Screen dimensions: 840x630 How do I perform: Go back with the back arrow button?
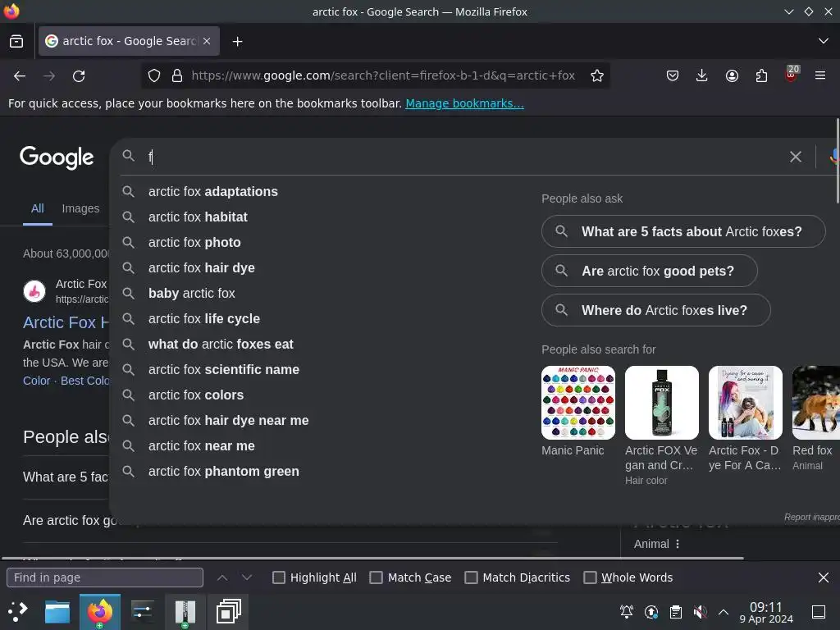pyautogui.click(x=20, y=76)
